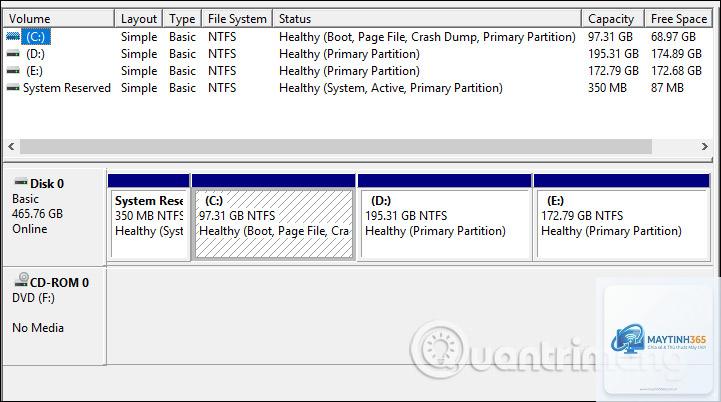Screen dimensions: 721x402
Task: Click the No Media text
Action: coord(38,328)
